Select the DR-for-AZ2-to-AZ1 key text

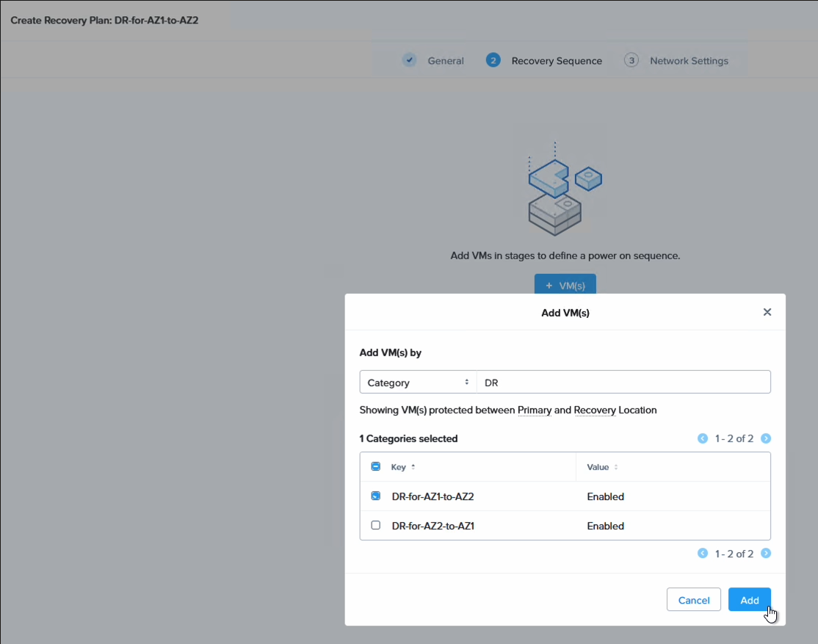coord(432,526)
